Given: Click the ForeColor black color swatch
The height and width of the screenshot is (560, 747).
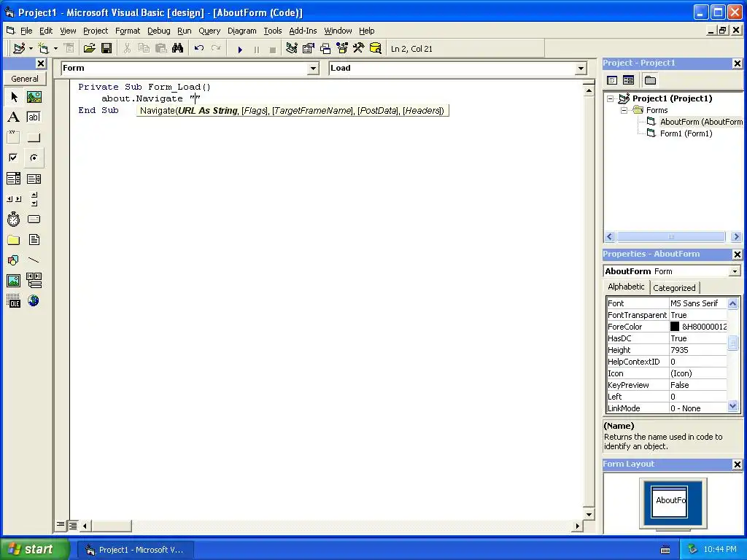Looking at the screenshot, I should [x=675, y=327].
